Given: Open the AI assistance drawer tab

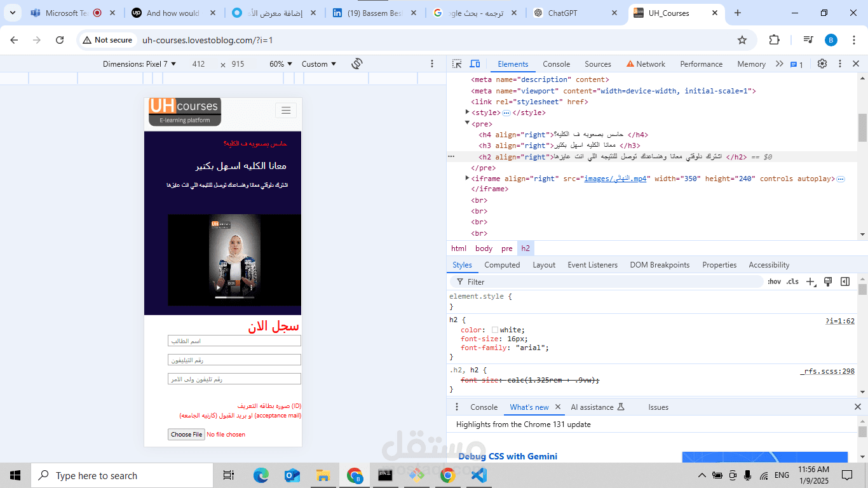Looking at the screenshot, I should 597,407.
